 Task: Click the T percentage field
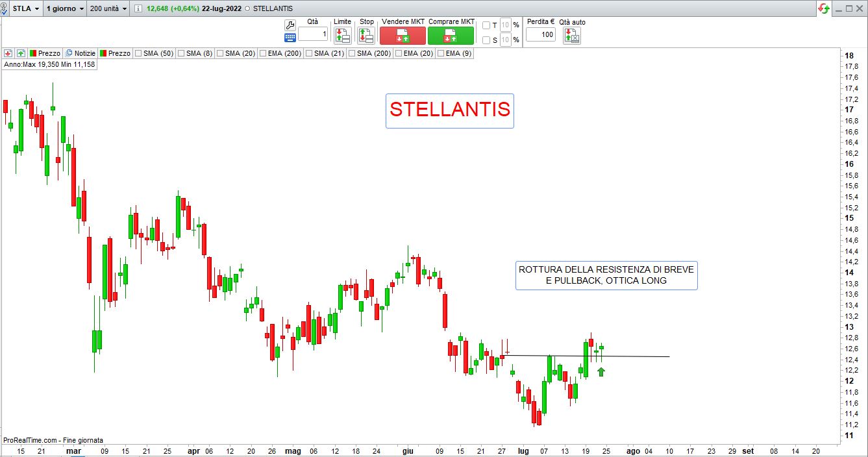pos(506,25)
